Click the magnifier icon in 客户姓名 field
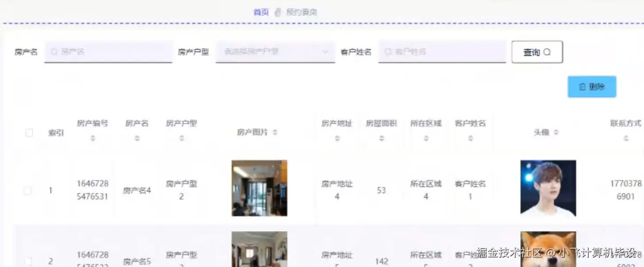644x267 pixels. point(388,52)
